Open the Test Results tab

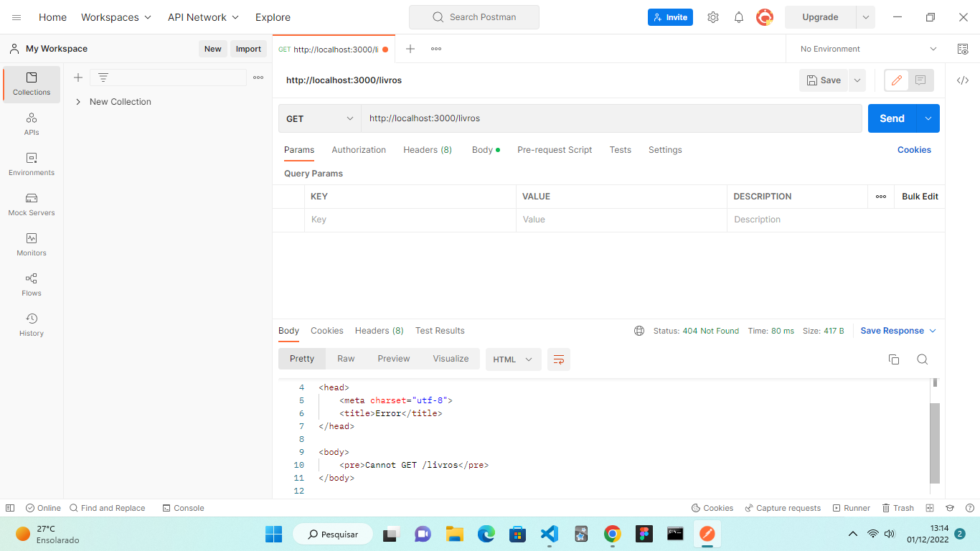[x=440, y=331]
